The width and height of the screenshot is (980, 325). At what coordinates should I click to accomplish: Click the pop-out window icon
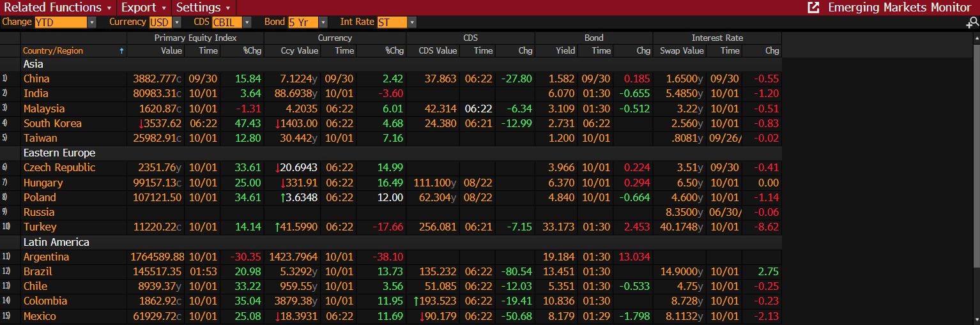[x=813, y=8]
